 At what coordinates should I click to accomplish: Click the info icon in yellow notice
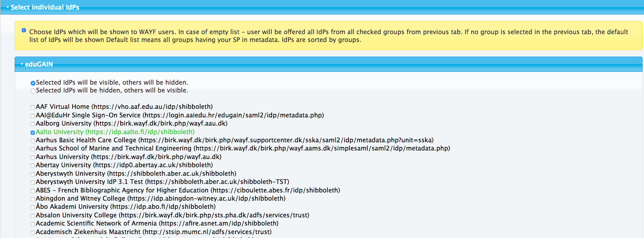(x=24, y=31)
